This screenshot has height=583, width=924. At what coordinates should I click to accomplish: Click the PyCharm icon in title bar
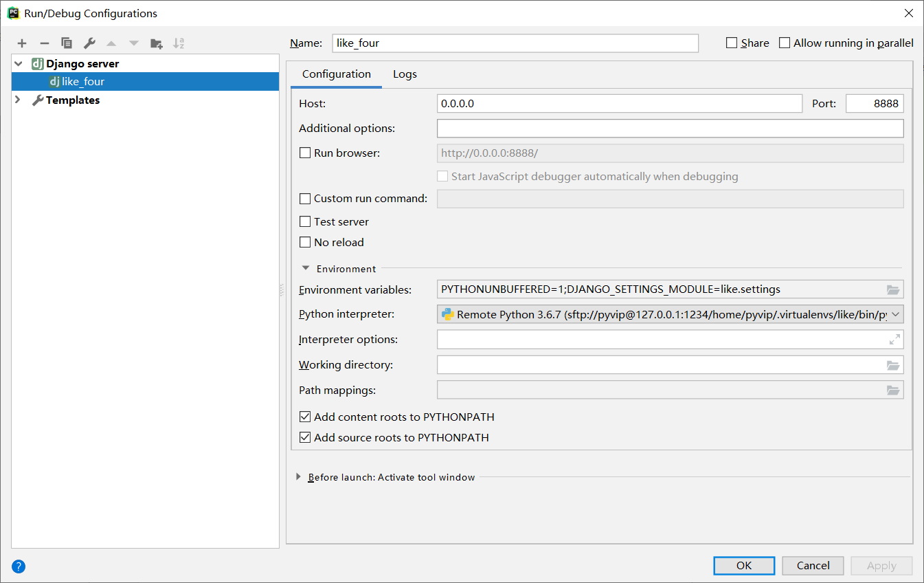[13, 13]
